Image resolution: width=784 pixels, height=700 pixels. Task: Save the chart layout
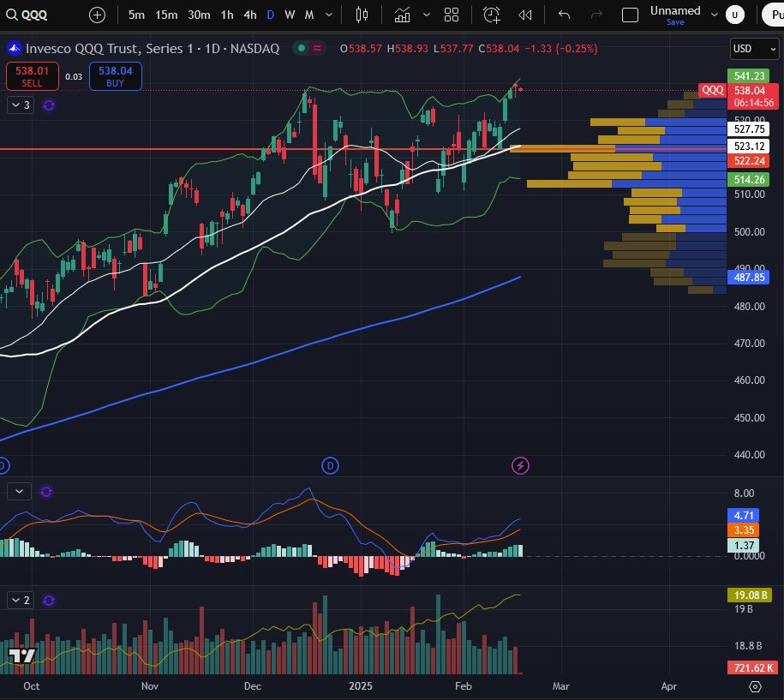675,22
